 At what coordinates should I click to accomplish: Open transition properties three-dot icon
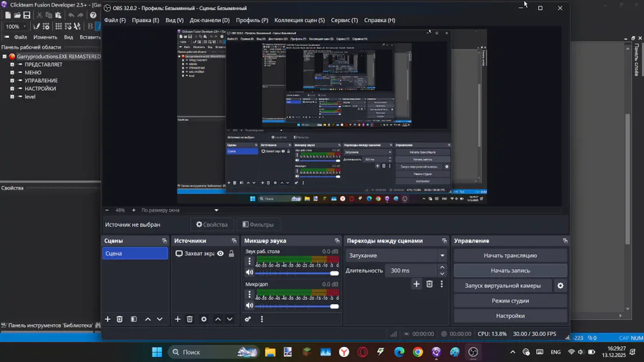coord(441,284)
